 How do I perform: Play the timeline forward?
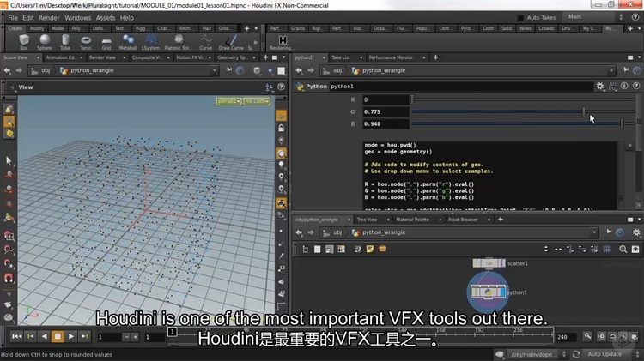click(71, 336)
